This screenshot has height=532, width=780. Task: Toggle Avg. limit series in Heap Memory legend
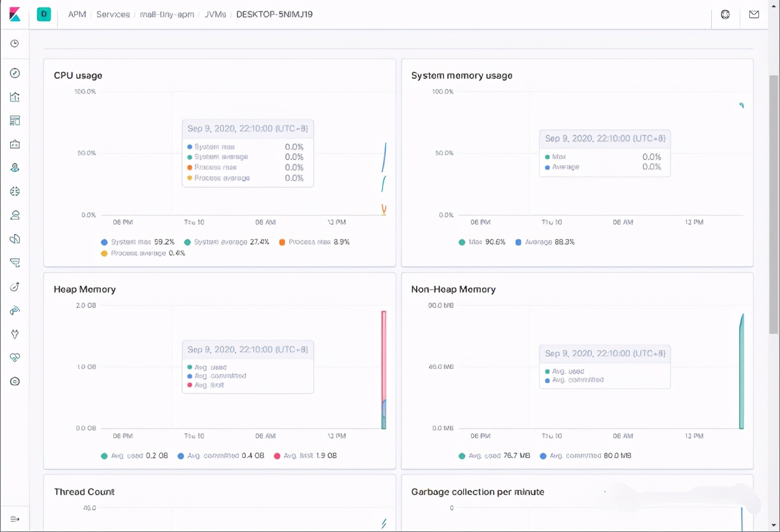coord(306,456)
